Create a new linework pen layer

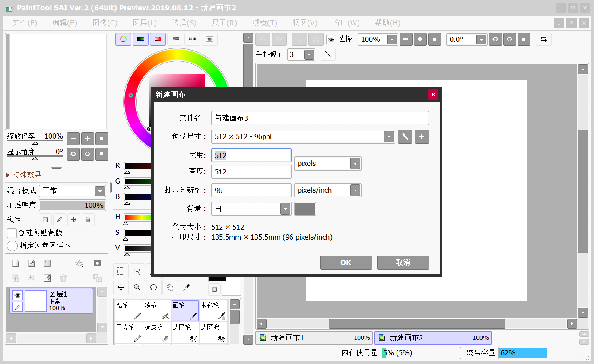pos(31,263)
